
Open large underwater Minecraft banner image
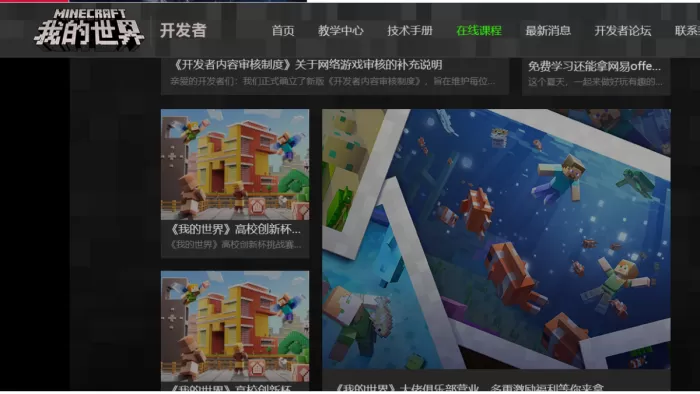pos(496,239)
